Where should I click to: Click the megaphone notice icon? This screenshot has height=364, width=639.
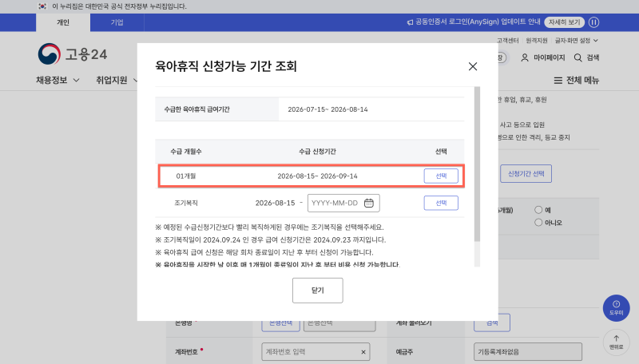point(410,22)
